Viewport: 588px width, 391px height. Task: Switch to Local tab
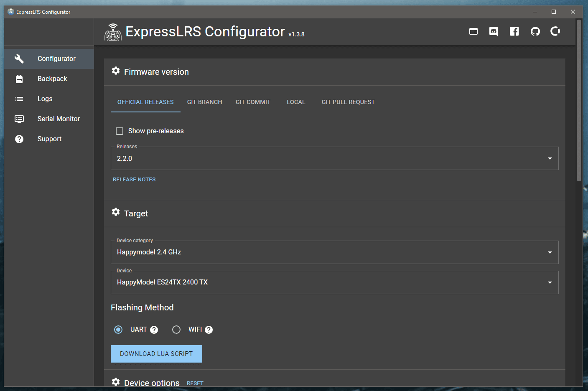pos(296,102)
